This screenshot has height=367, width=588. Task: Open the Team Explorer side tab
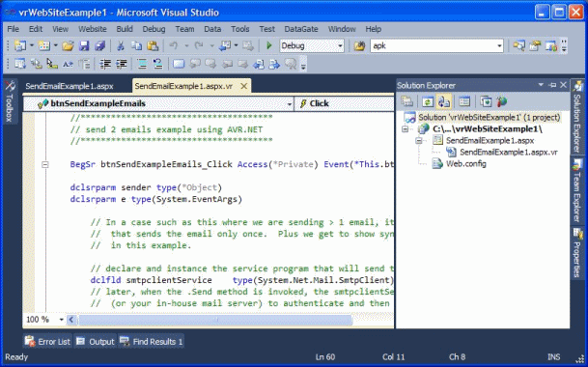[577, 190]
